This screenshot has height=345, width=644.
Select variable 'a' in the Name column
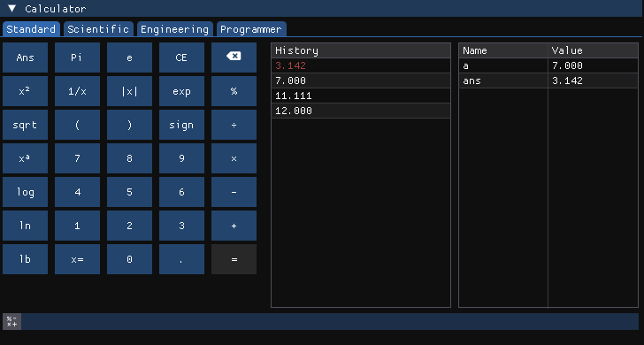point(503,65)
